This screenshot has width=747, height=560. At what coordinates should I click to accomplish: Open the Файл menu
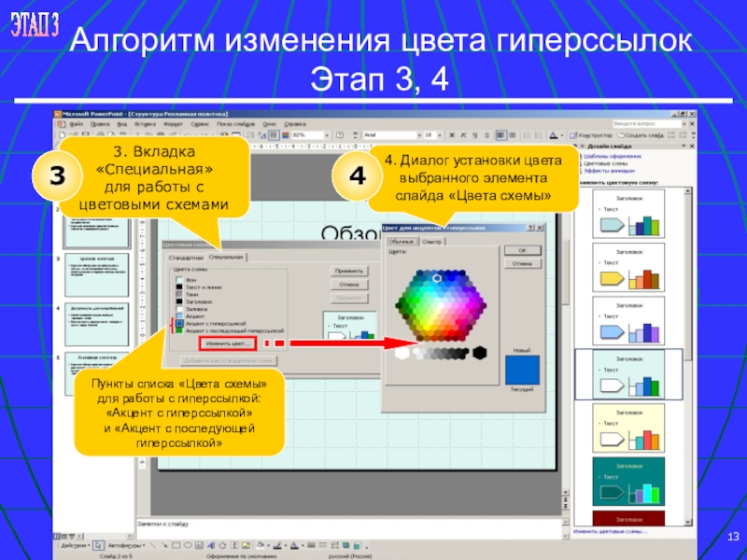(x=77, y=124)
